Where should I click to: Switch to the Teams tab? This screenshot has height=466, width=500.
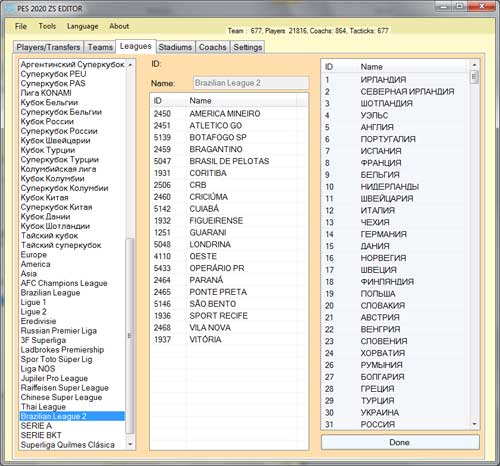coord(100,47)
